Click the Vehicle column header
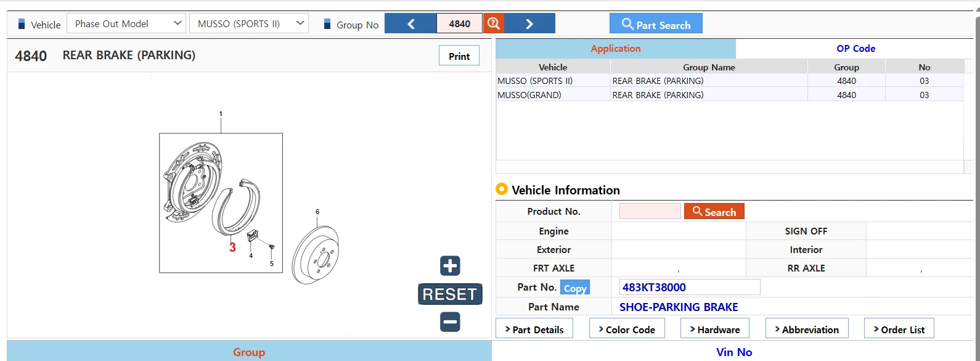 pos(553,67)
